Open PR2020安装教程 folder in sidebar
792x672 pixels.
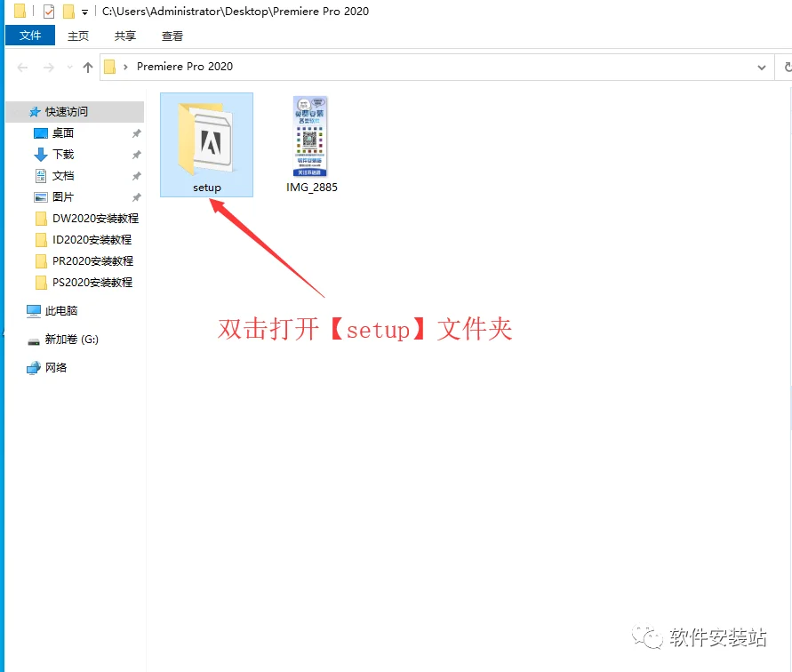click(x=92, y=260)
